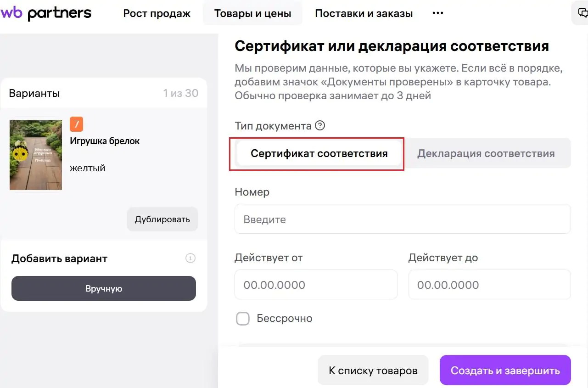Open the Рост продаж menu

pyautogui.click(x=157, y=13)
